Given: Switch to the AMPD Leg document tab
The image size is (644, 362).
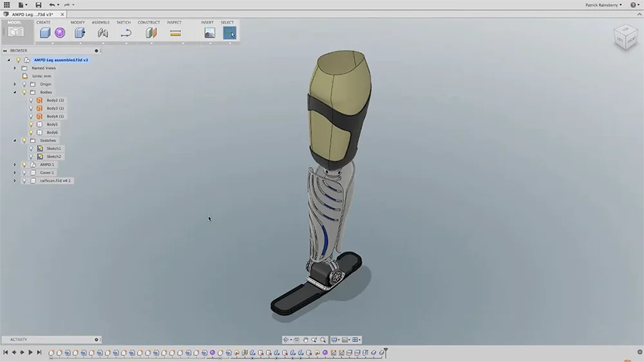Looking at the screenshot, I should tap(32, 14).
